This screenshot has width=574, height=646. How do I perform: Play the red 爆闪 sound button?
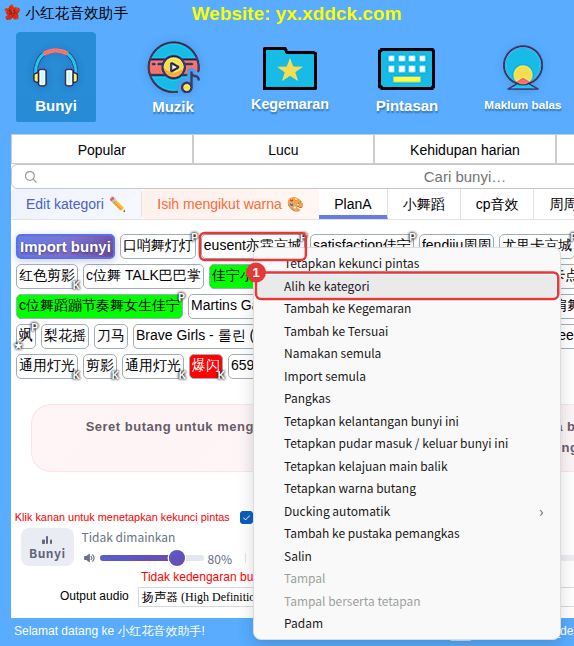point(206,366)
